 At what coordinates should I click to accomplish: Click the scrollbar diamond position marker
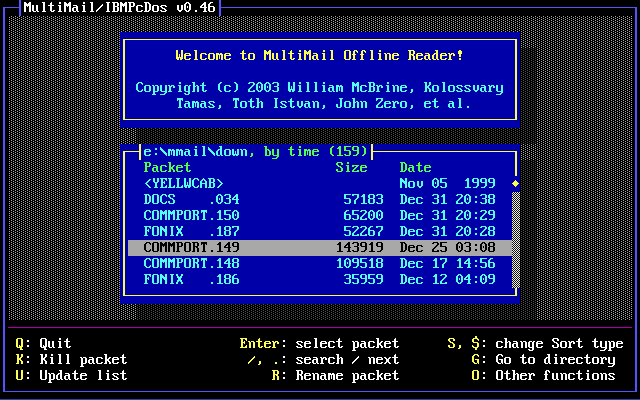coord(516,184)
